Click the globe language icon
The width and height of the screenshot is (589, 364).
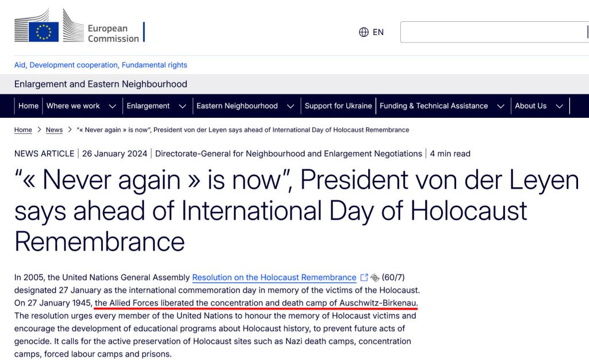coord(364,32)
